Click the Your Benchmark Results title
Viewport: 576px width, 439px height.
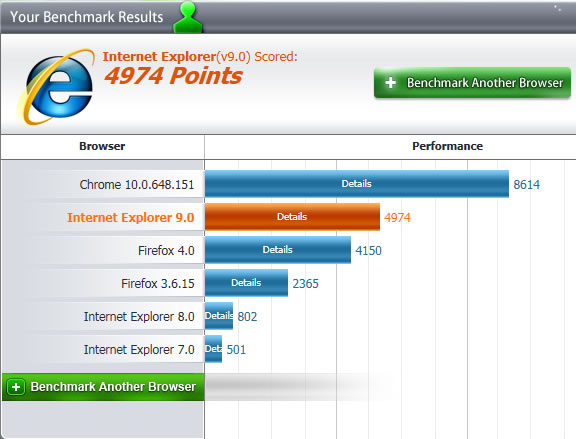point(87,17)
